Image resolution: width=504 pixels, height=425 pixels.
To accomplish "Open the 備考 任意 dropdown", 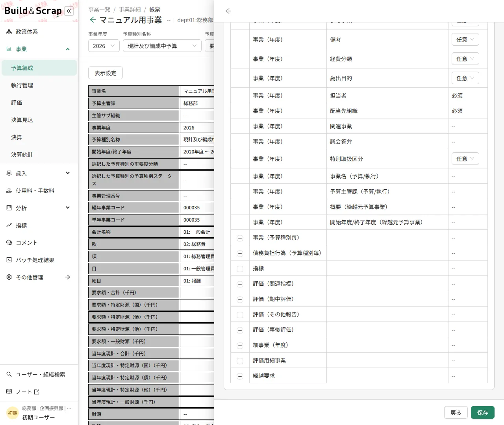I will [x=465, y=40].
